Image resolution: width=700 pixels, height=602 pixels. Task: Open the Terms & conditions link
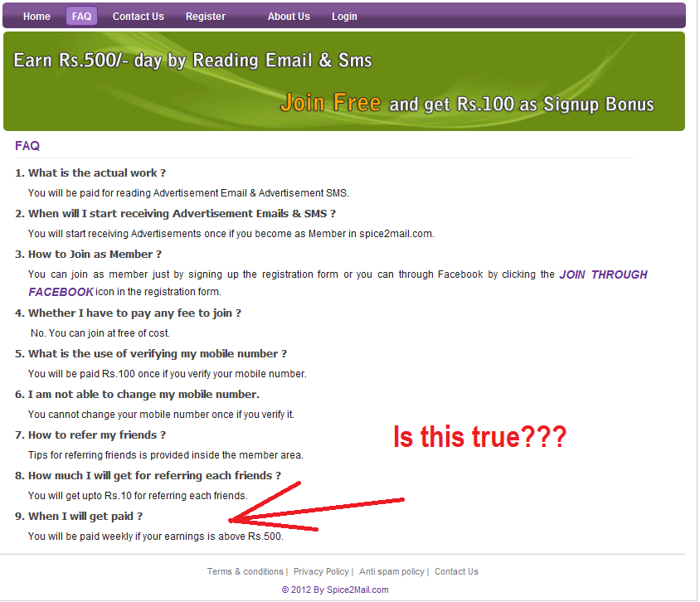(245, 571)
